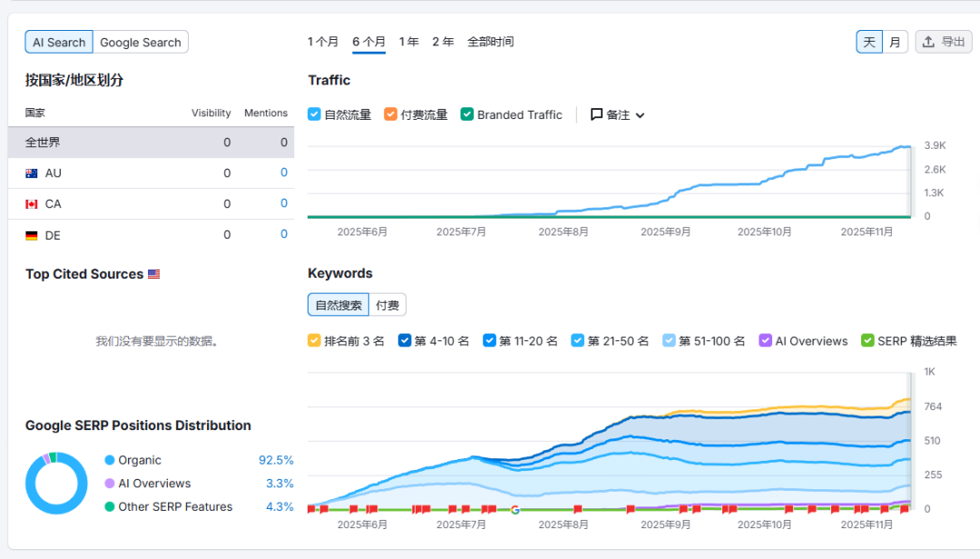This screenshot has height=559, width=980.
Task: Uncheck the 自然流量 checkbox
Action: (314, 114)
